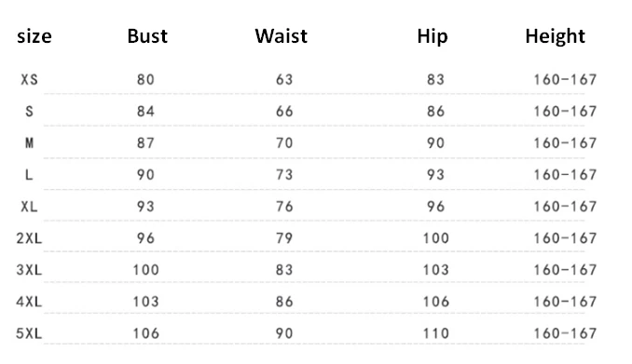Click the Hip column header

[433, 37]
